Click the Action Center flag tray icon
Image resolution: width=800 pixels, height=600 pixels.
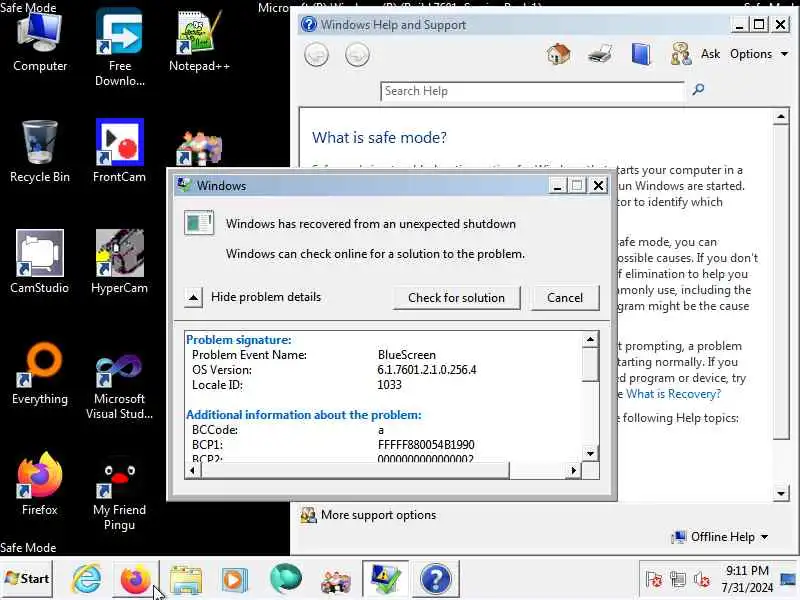pos(654,580)
